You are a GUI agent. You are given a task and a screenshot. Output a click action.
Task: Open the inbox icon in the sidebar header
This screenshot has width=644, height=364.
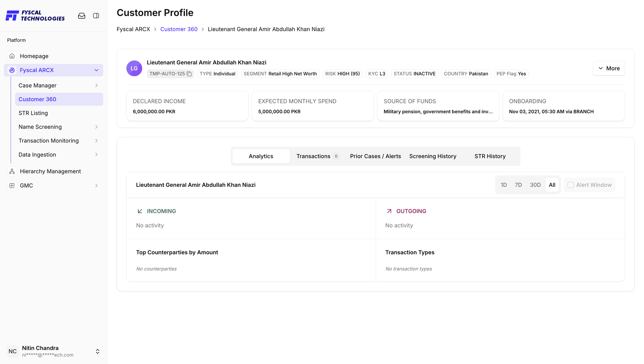tap(82, 16)
